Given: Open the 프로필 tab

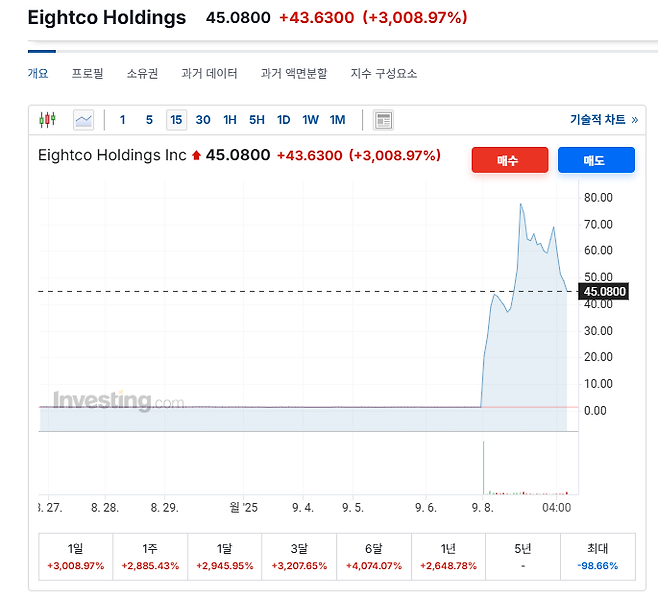Looking at the screenshot, I should [87, 73].
